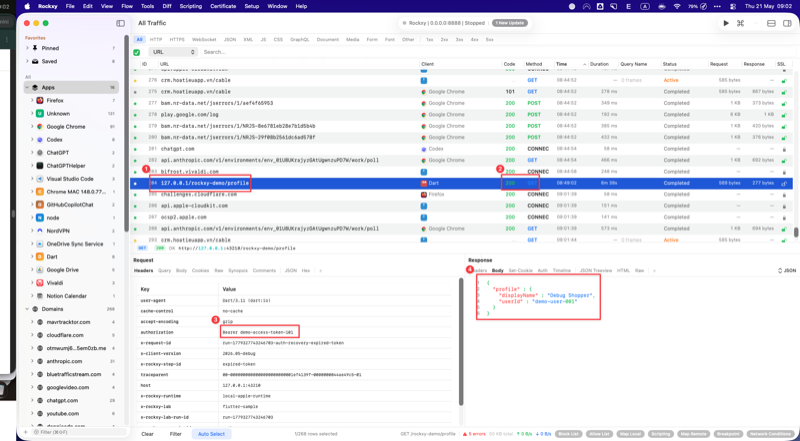Click the Google Drive icon in sidebar
This screenshot has width=800, height=441.
(40, 270)
